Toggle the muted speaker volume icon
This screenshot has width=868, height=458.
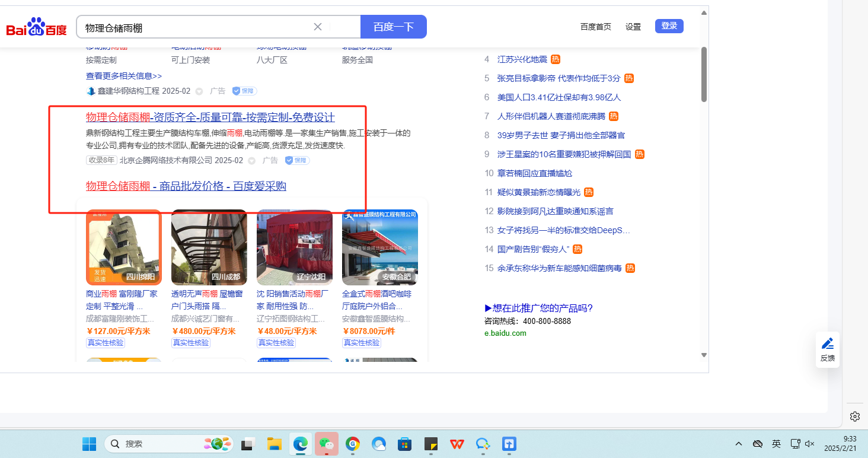click(x=810, y=444)
